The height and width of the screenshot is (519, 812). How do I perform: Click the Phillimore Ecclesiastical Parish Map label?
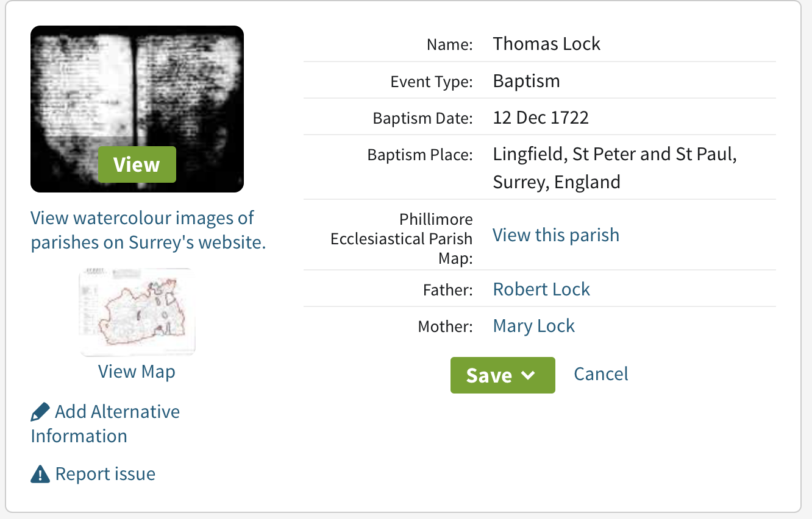pyautogui.click(x=402, y=238)
